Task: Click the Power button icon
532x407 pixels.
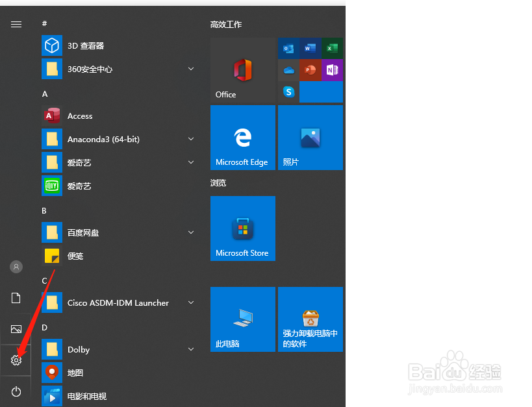Action: [x=16, y=391]
